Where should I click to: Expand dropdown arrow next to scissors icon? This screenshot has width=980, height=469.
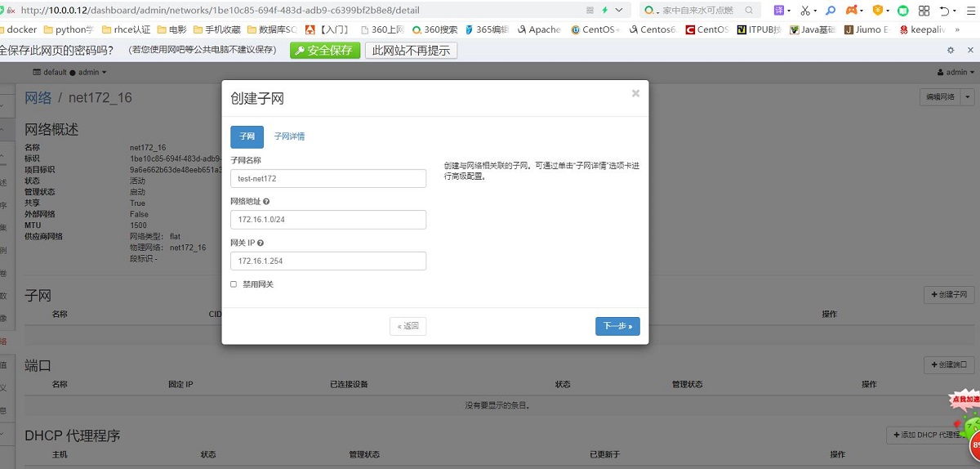tap(815, 11)
